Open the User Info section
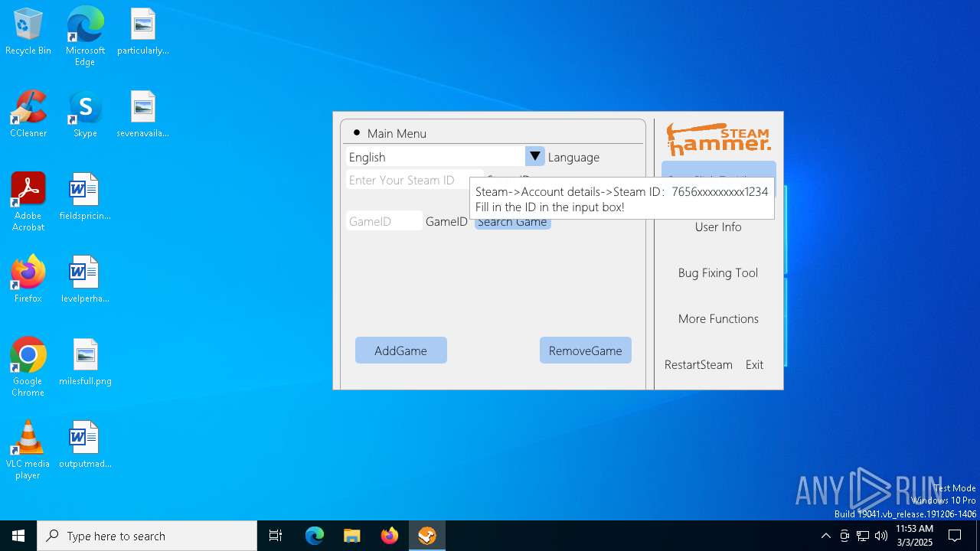This screenshot has height=551, width=980. coord(718,227)
